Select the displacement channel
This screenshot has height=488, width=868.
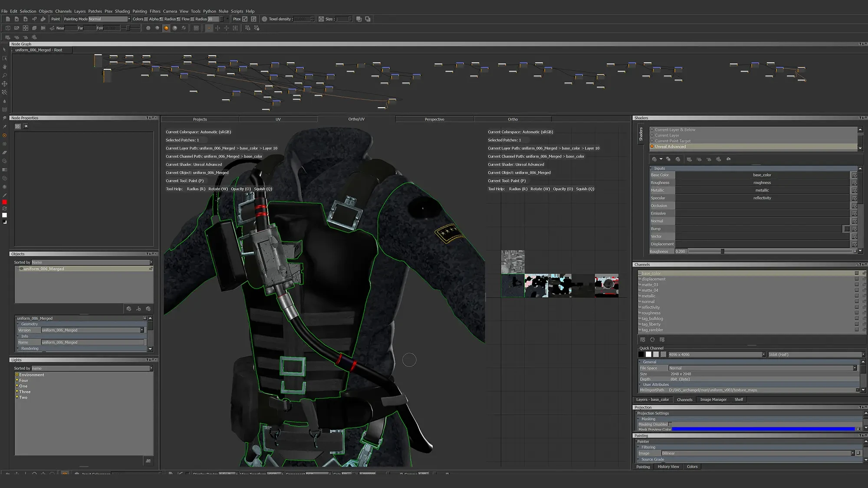(x=654, y=279)
